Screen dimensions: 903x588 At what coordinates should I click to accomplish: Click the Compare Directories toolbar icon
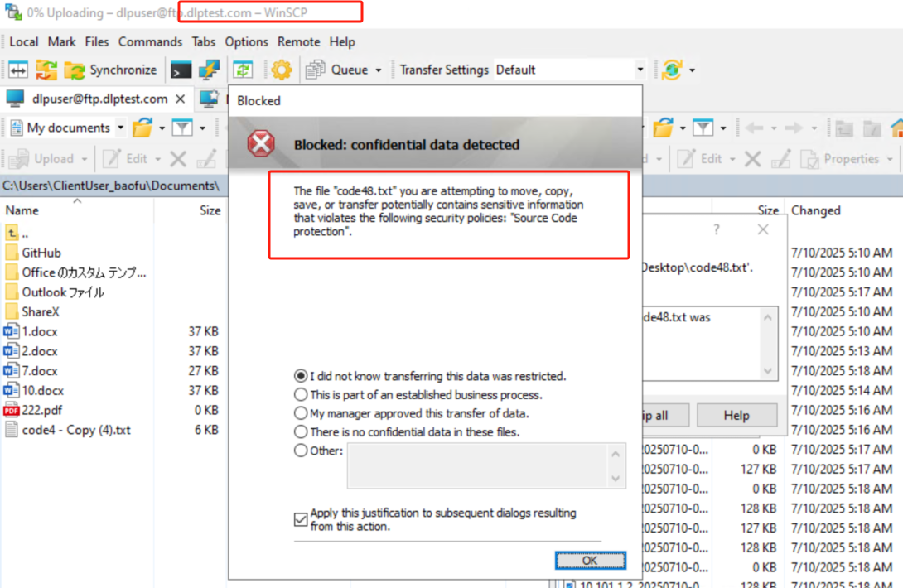(18, 70)
